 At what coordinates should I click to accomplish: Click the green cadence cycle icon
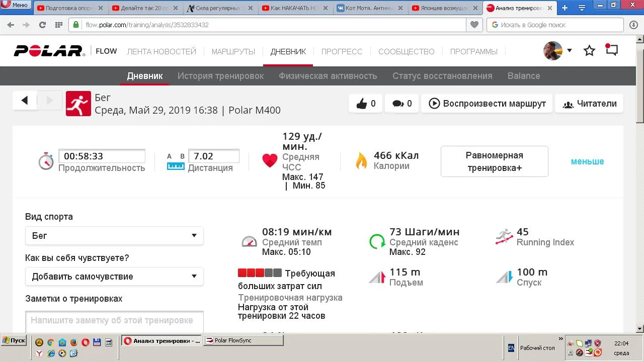click(x=377, y=241)
